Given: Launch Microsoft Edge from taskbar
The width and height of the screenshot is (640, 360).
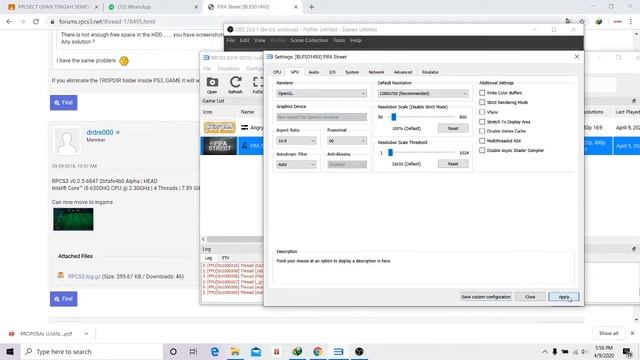Looking at the screenshot, I should (215, 351).
